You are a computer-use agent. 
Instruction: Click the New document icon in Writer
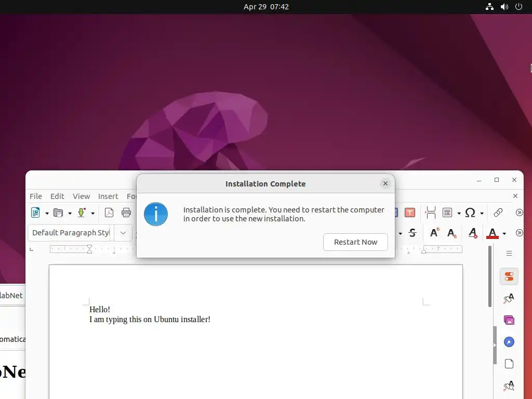[35, 212]
